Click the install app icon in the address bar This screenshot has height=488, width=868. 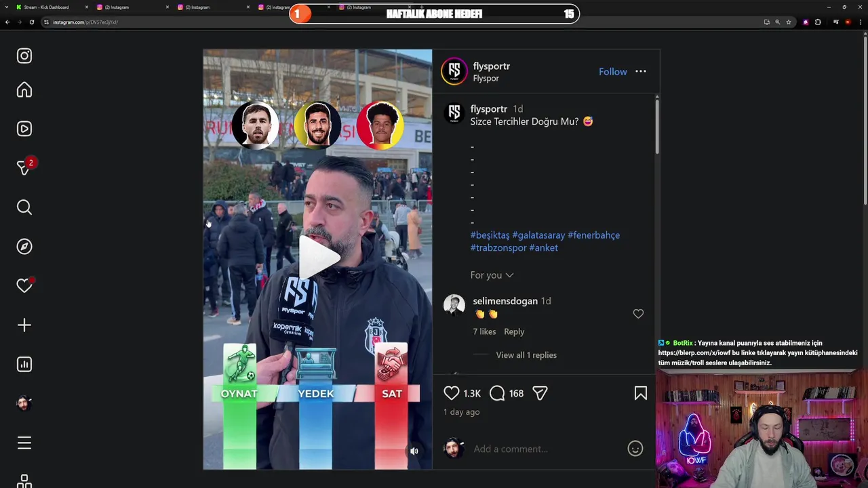tap(766, 22)
